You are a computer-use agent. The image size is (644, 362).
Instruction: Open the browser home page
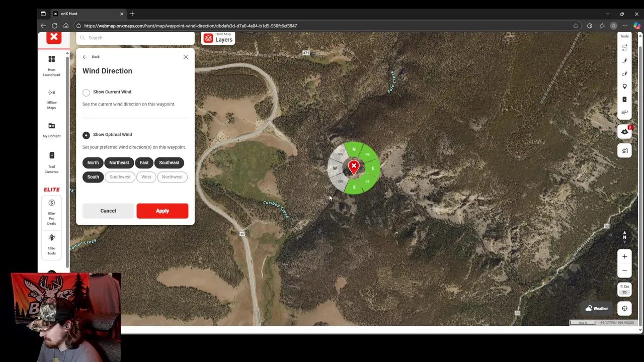point(66,26)
